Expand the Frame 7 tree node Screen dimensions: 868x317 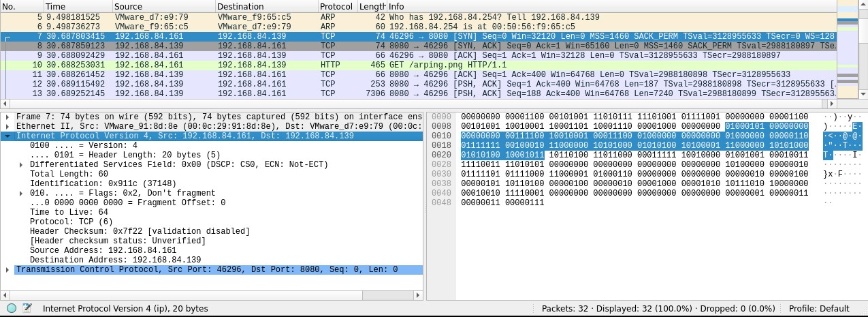point(7,117)
